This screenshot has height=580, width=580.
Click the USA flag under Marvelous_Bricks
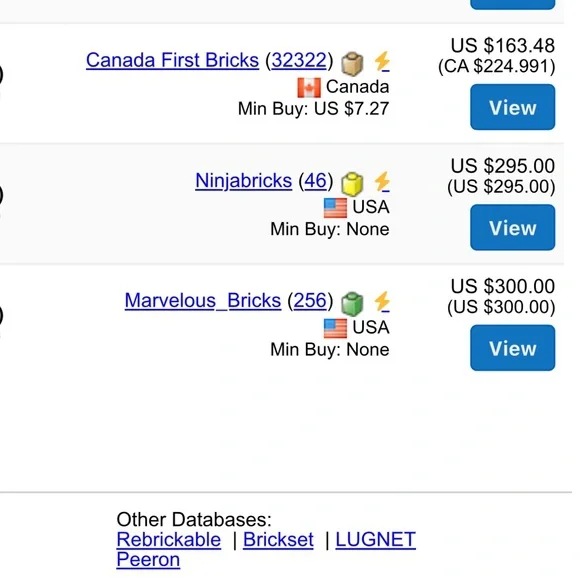(x=335, y=328)
